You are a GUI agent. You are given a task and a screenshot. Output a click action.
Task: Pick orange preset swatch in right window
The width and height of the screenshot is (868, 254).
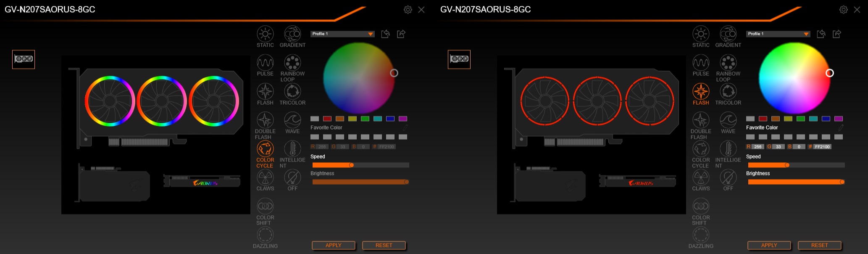click(776, 119)
